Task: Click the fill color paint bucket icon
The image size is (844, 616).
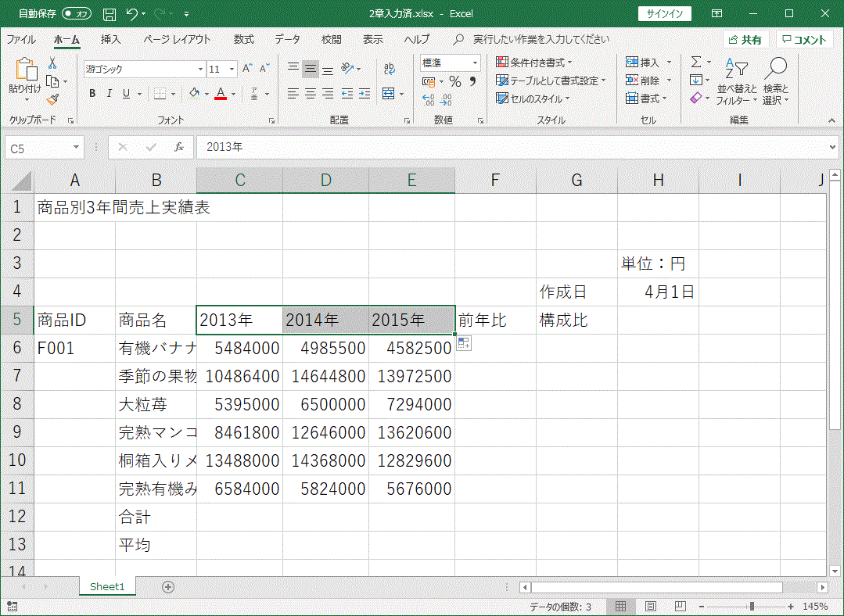Action: click(x=194, y=94)
